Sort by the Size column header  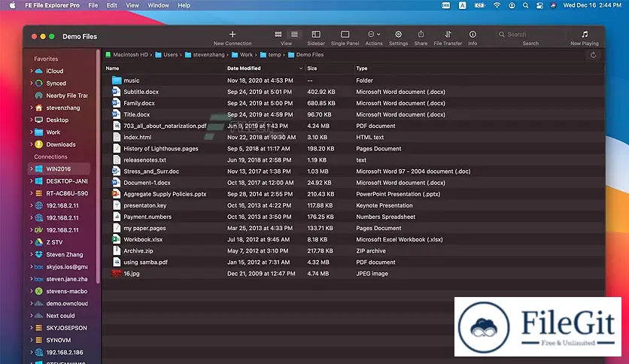coord(312,68)
